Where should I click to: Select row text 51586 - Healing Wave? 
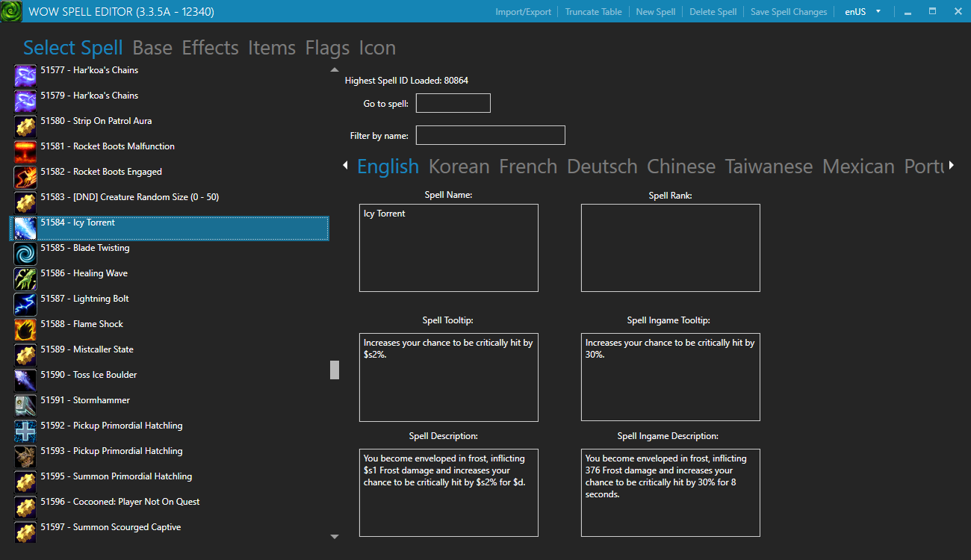[x=84, y=273]
